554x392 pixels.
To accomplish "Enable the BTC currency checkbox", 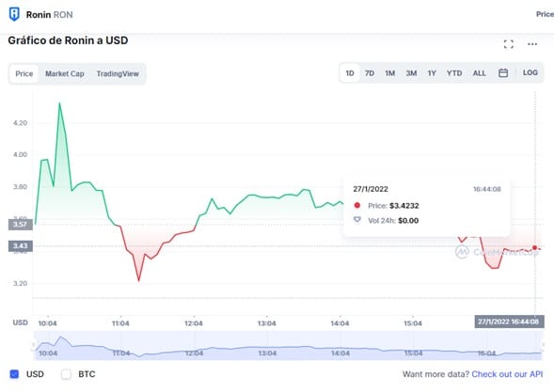I will pos(66,374).
